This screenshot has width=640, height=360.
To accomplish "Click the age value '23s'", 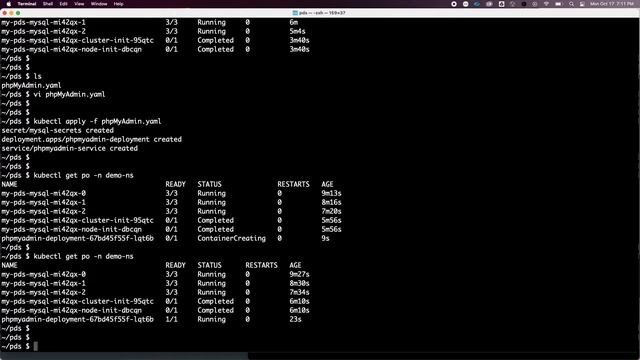I will 296,319.
